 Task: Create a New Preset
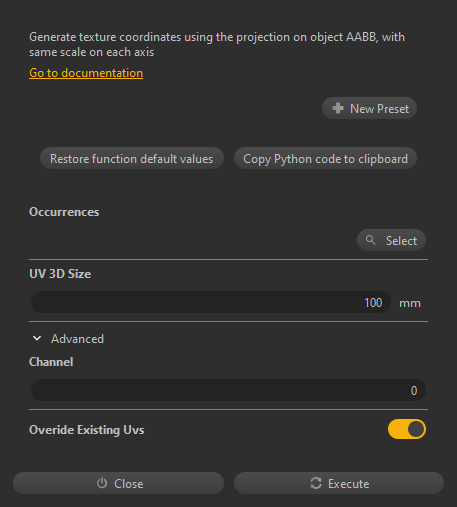pyautogui.click(x=369, y=108)
